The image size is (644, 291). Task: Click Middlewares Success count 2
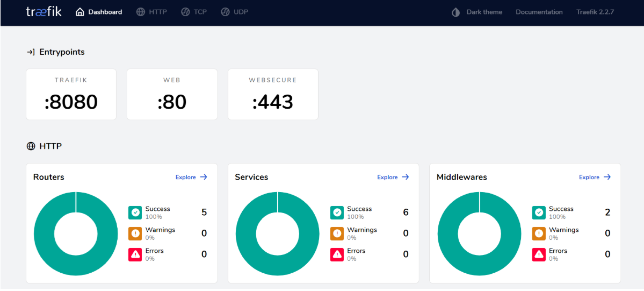pos(607,212)
